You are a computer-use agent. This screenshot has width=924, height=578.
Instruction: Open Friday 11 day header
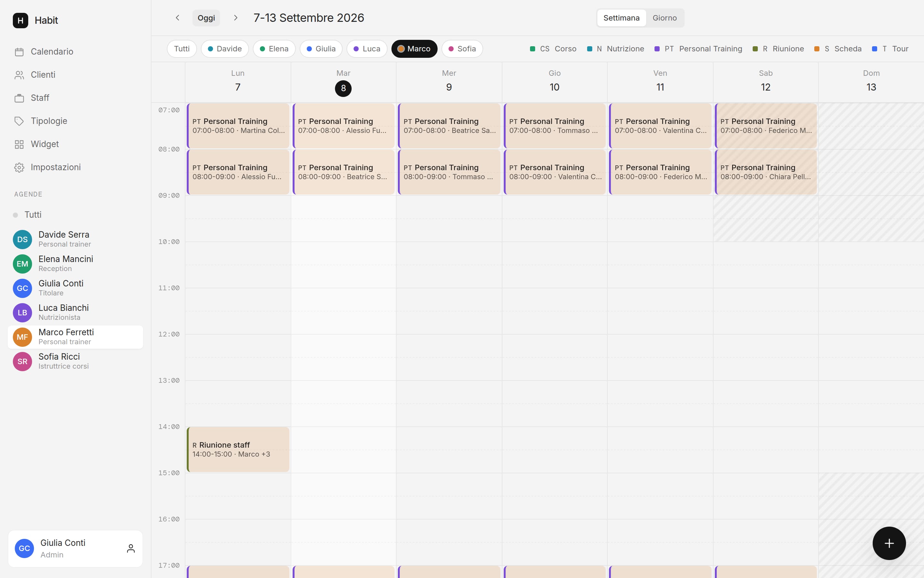click(660, 82)
